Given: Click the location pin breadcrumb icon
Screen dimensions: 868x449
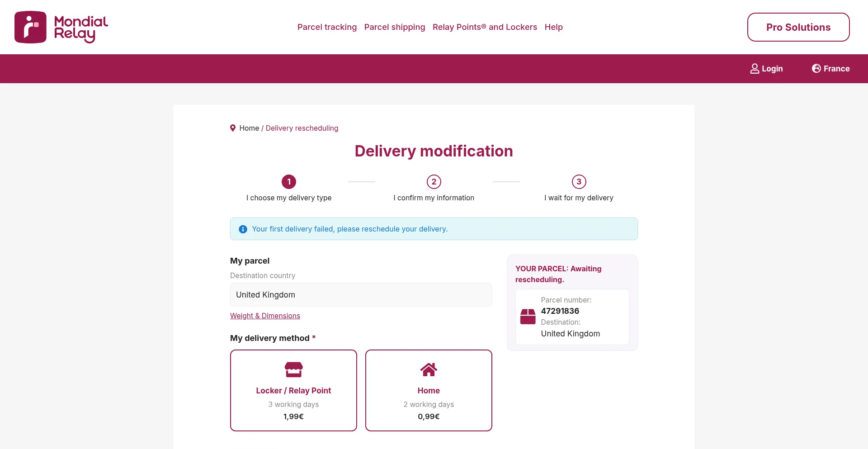Looking at the screenshot, I should (x=233, y=128).
